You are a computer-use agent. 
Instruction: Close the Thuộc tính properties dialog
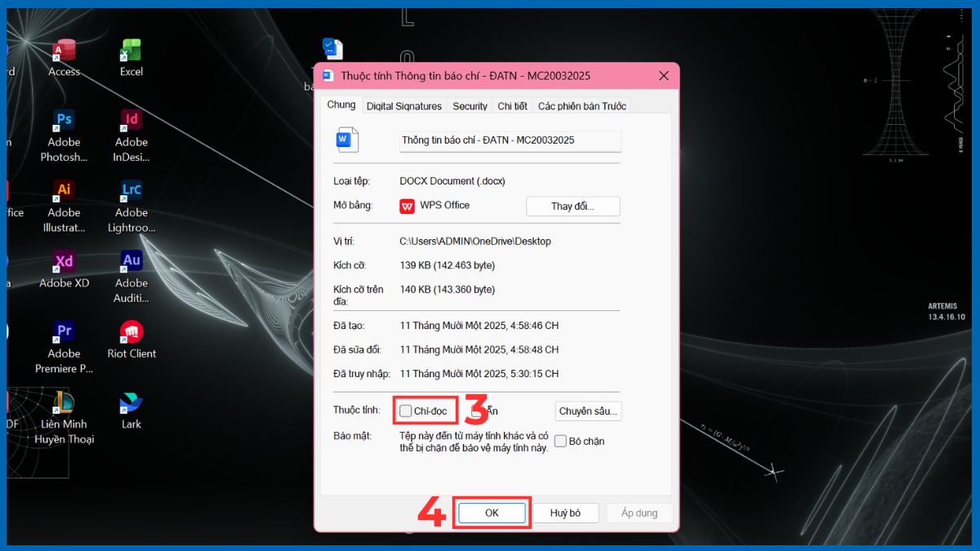(x=664, y=76)
